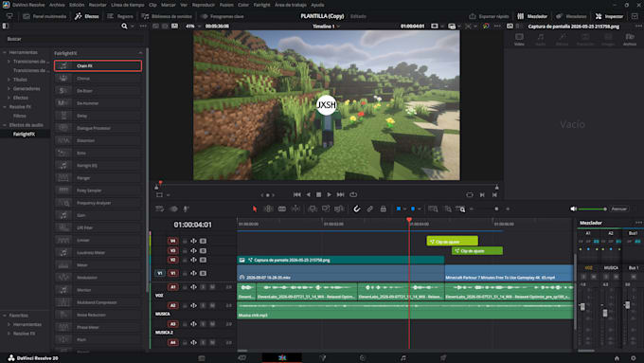Screen dimensions: 644x363
Task: Open the Edición menu
Action: point(77,5)
